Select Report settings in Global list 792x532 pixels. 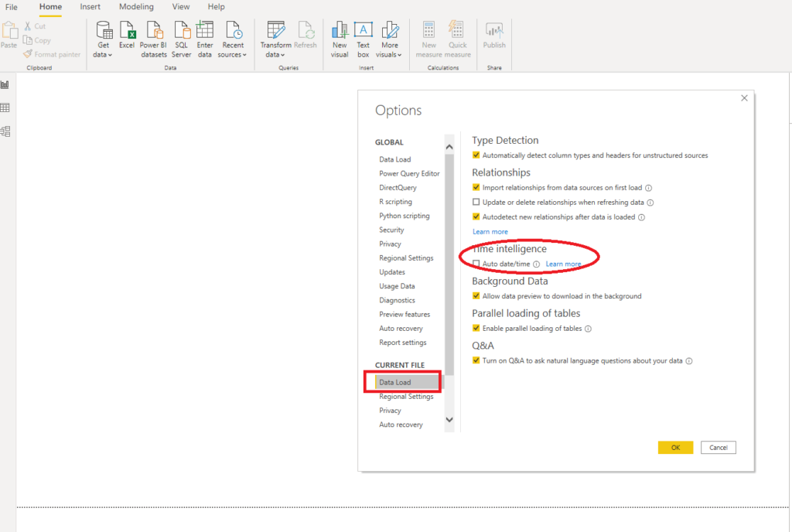click(402, 343)
